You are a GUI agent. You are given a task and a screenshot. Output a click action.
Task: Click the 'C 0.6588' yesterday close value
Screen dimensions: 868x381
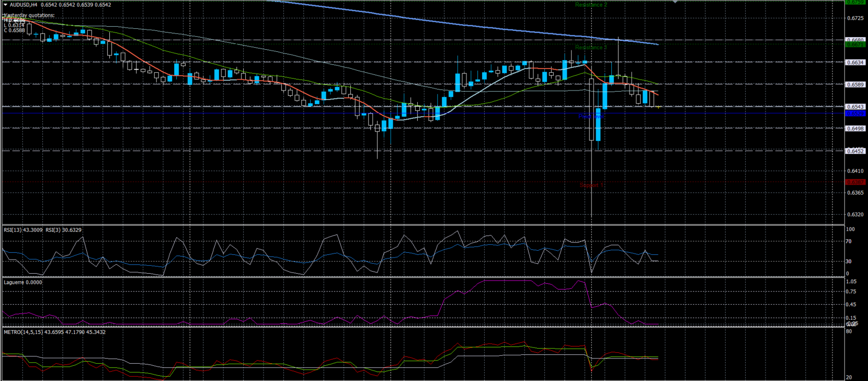(15, 30)
